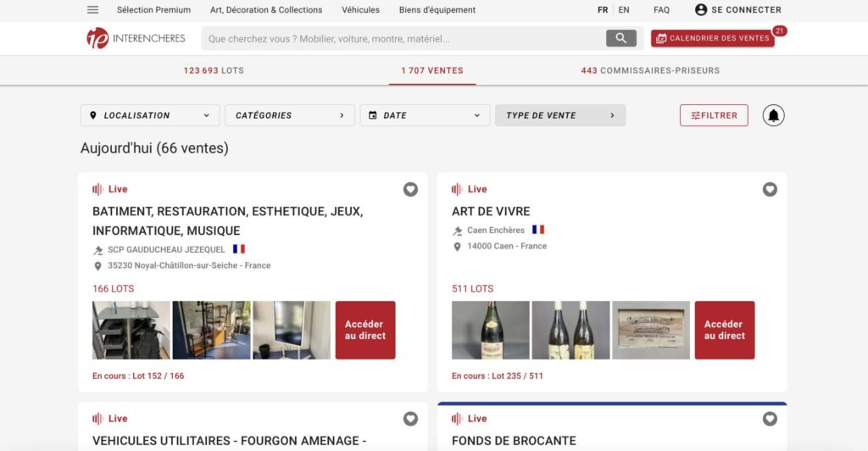
Task: Click the Interencheres logo
Action: (x=135, y=38)
